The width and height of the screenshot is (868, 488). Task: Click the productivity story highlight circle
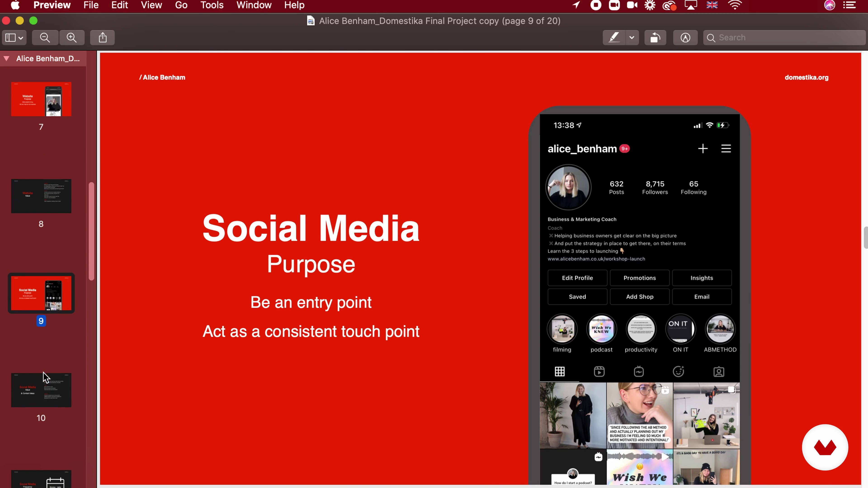(x=641, y=329)
